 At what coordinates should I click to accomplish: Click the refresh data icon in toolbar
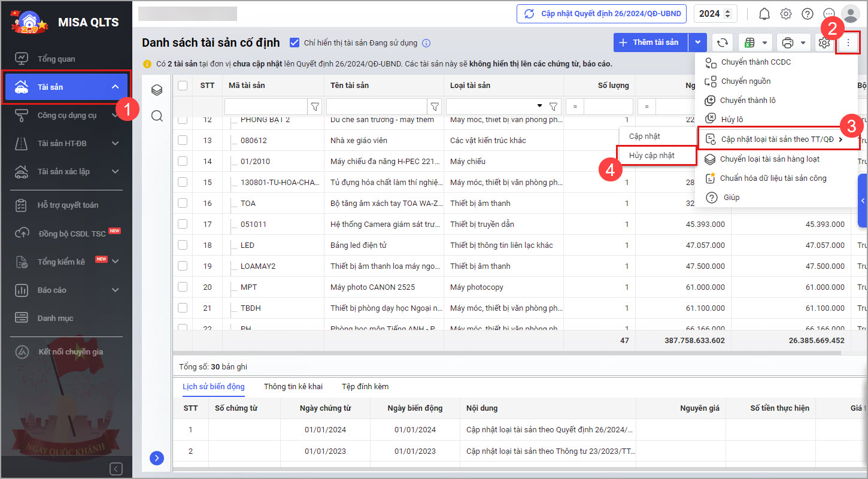pos(723,43)
